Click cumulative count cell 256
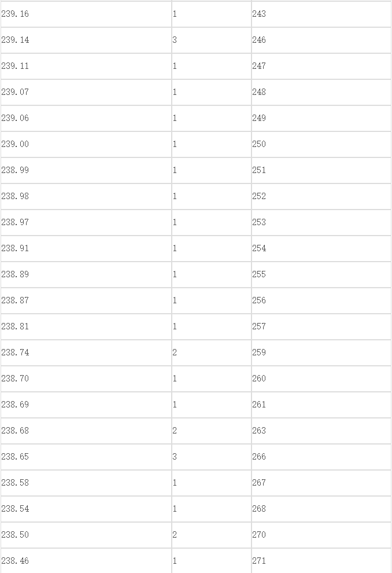The width and height of the screenshot is (392, 573). [321, 300]
